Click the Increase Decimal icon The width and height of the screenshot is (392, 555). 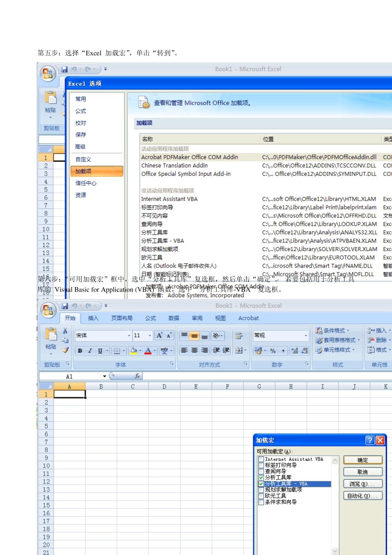click(x=295, y=351)
